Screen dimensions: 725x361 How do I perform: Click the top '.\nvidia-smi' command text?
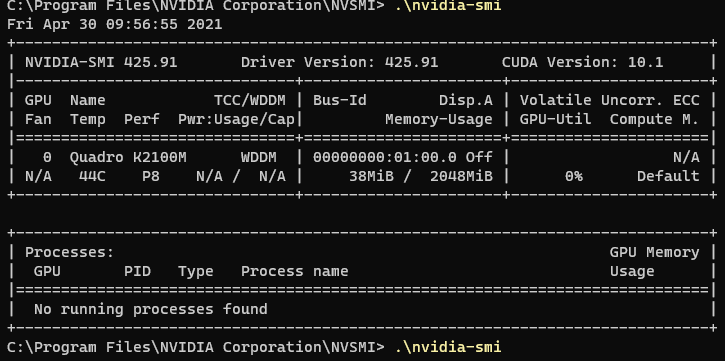(448, 6)
